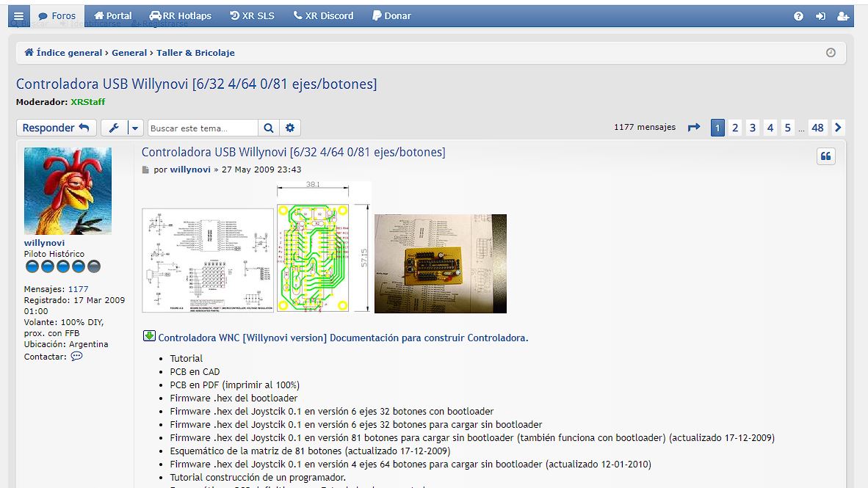
Task: Open Controladora WNC documentation link
Action: point(343,338)
